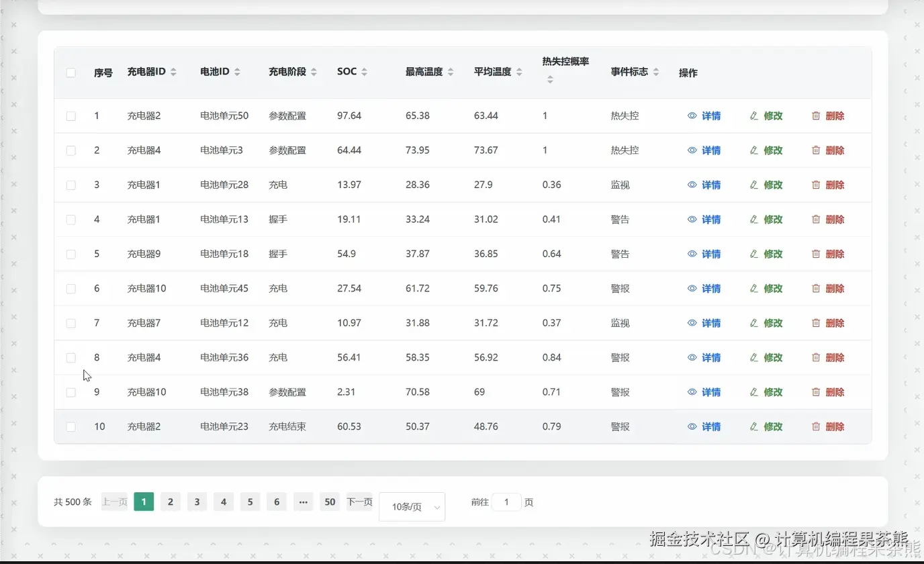Click the eye icon to view 充电器2 details
This screenshot has height=564, width=924.
tap(692, 115)
